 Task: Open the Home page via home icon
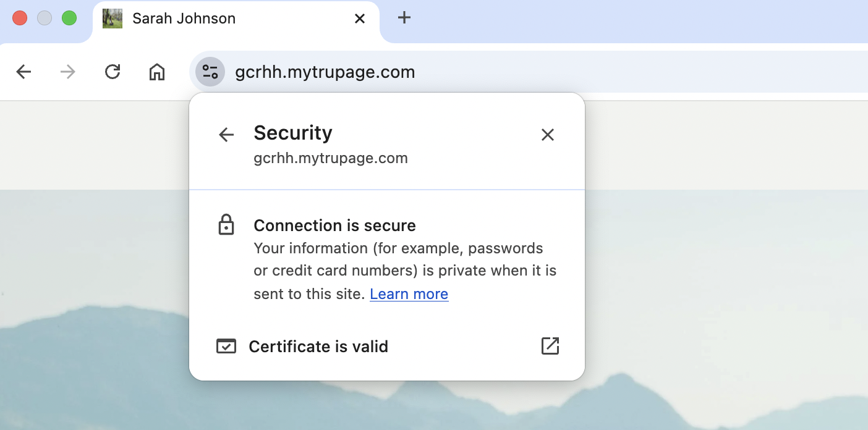point(156,72)
